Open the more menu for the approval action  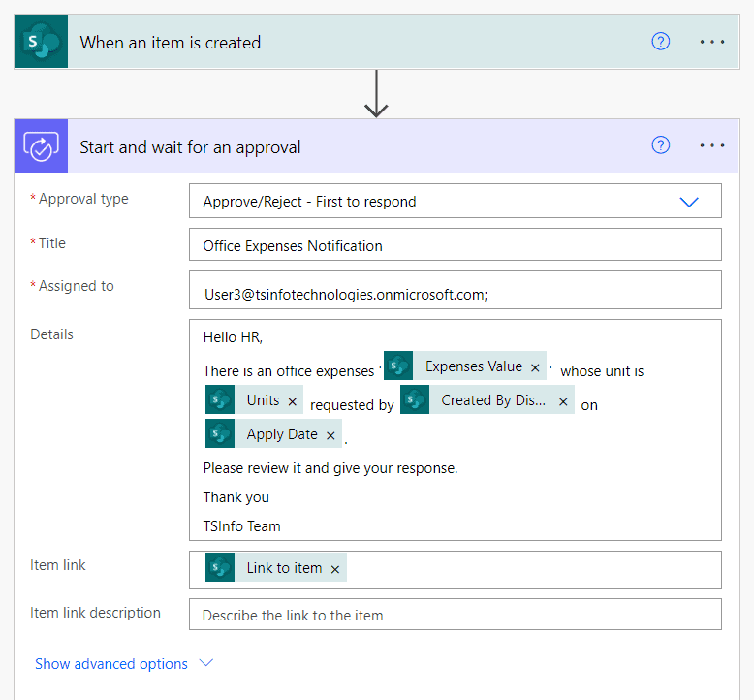[x=712, y=145]
